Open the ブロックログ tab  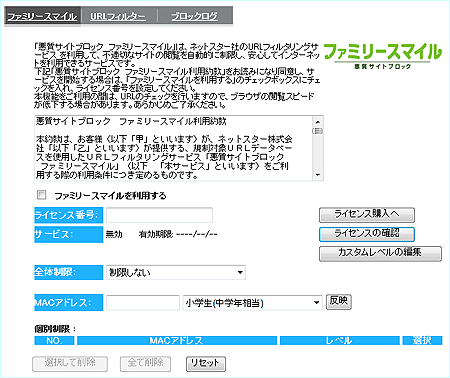[x=194, y=16]
